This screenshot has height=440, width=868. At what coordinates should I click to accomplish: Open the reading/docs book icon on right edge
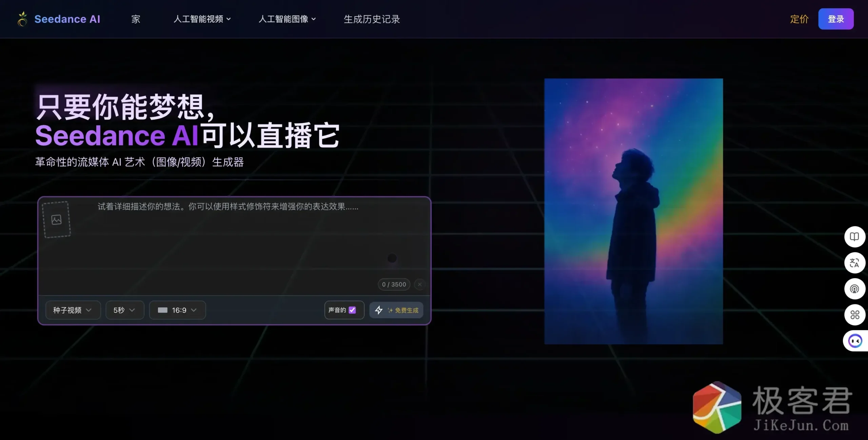855,236
